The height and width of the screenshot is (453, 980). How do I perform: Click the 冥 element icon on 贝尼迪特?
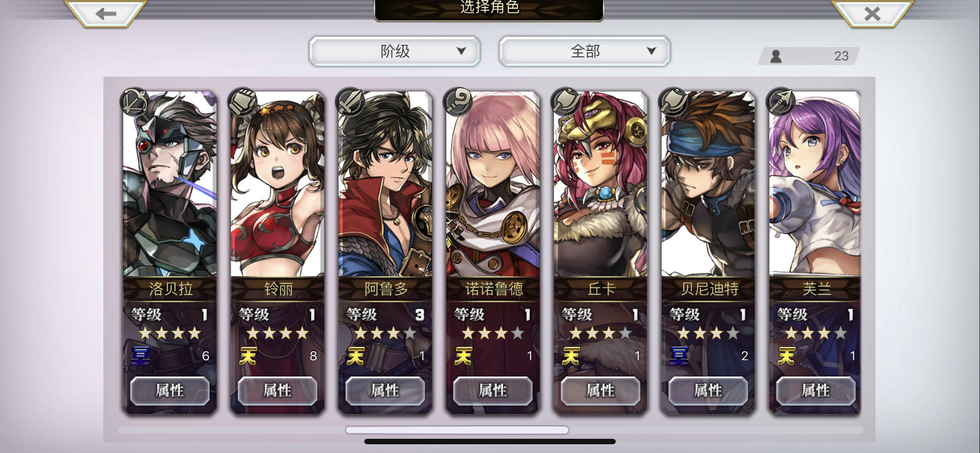[x=679, y=356]
